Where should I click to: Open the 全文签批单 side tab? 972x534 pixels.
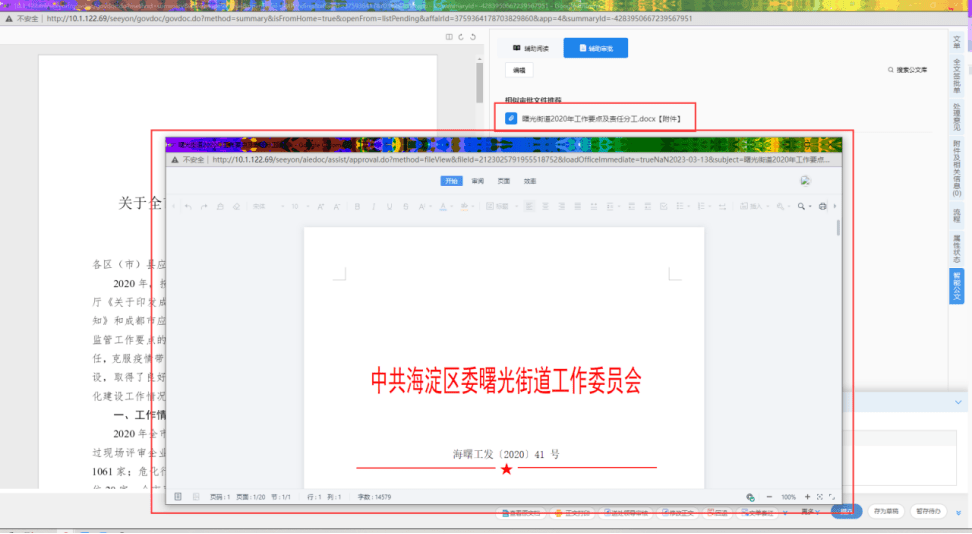point(957,76)
